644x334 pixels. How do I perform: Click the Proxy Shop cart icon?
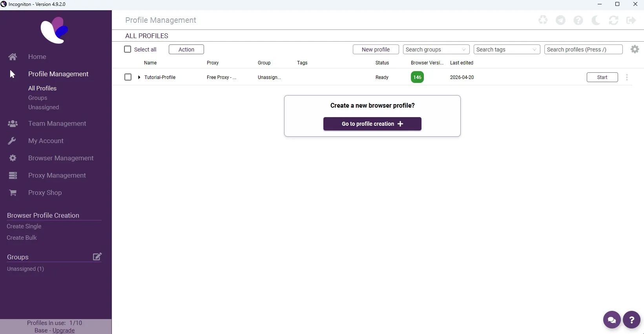point(13,193)
